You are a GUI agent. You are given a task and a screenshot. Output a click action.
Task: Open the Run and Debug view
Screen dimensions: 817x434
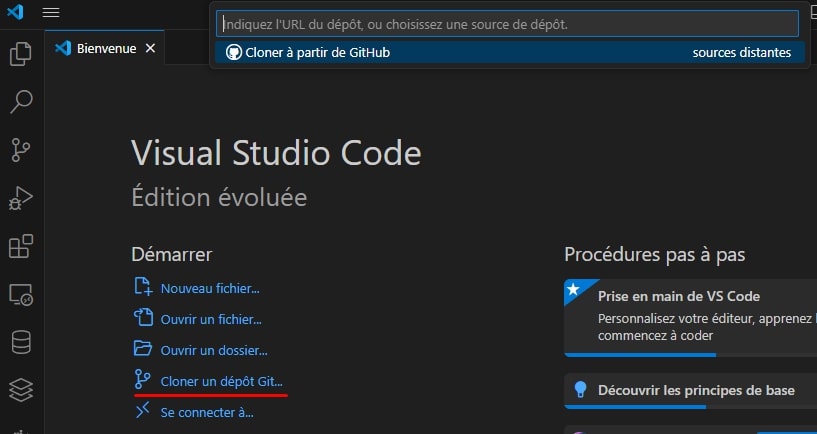(21, 198)
